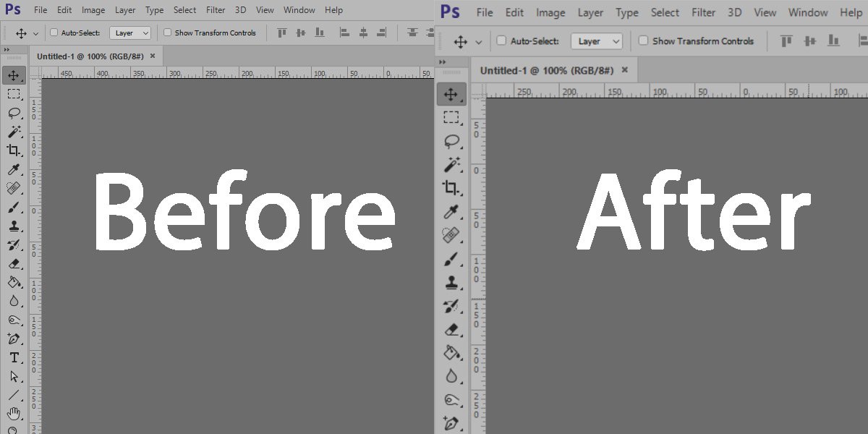Open the Window menu in After window
This screenshot has height=434, width=868.
tap(808, 12)
